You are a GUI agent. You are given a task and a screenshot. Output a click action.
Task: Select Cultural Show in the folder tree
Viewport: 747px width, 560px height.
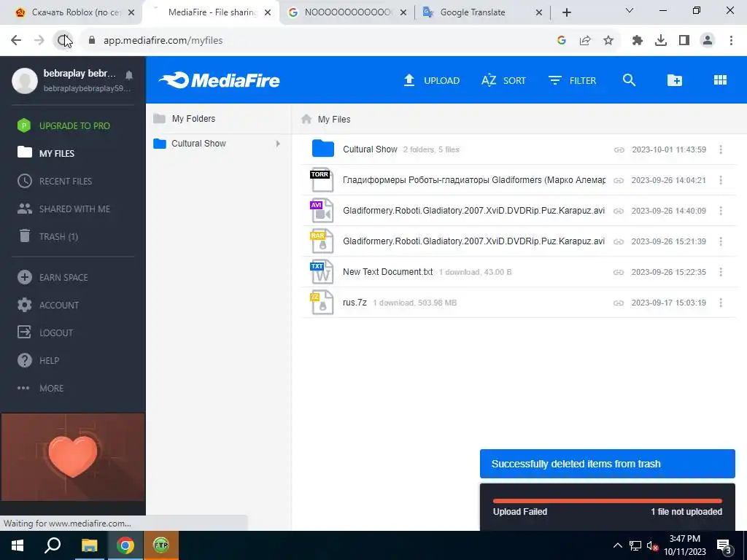coord(198,144)
